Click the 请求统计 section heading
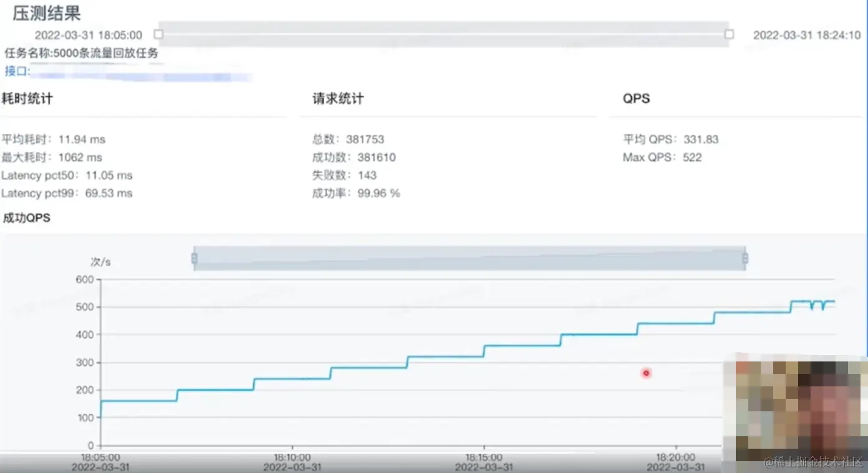868x473 pixels. tap(338, 98)
